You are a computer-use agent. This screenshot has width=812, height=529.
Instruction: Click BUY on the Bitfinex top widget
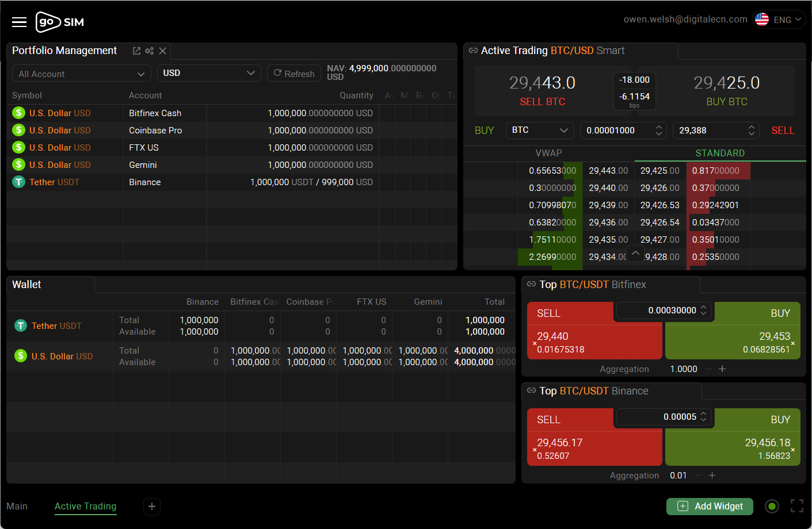click(780, 313)
